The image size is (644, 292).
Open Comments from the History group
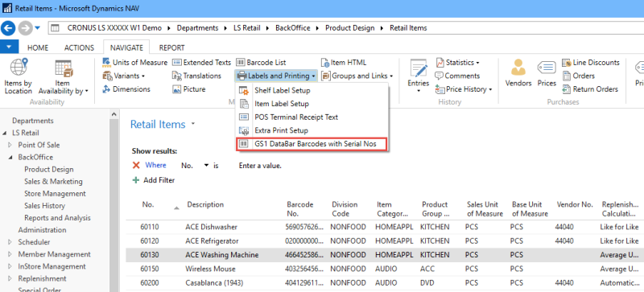coord(457,76)
